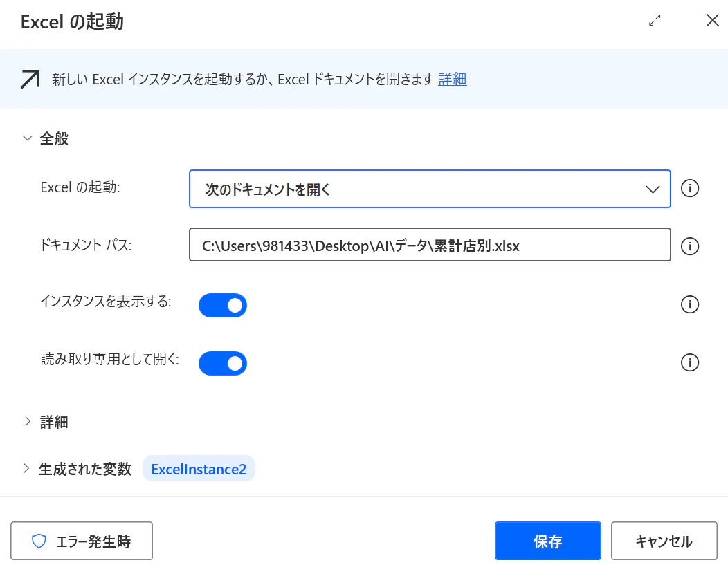Show info for ドキュメント パス

point(689,246)
